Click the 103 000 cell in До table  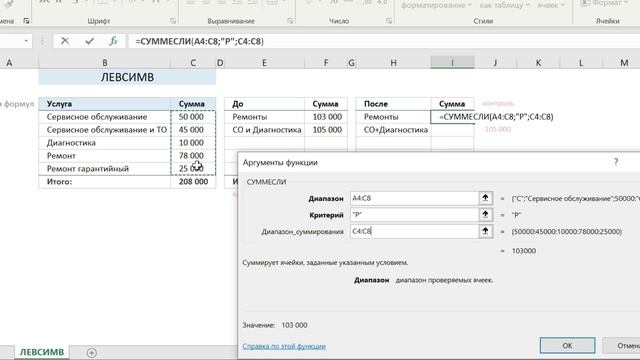[326, 117]
